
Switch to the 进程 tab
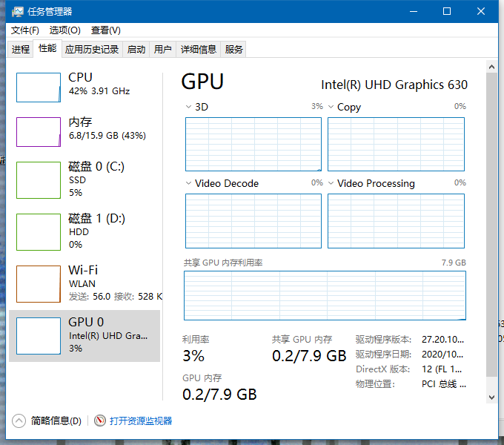21,50
